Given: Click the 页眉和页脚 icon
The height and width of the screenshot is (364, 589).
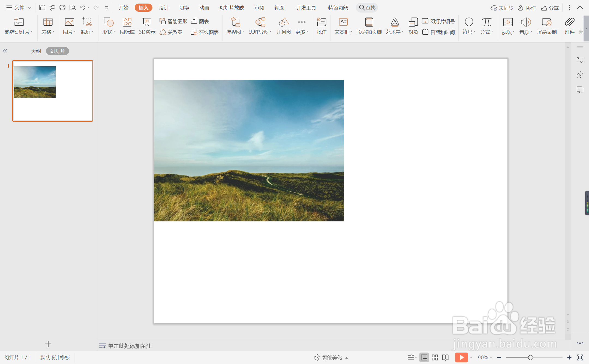Looking at the screenshot, I should [369, 26].
